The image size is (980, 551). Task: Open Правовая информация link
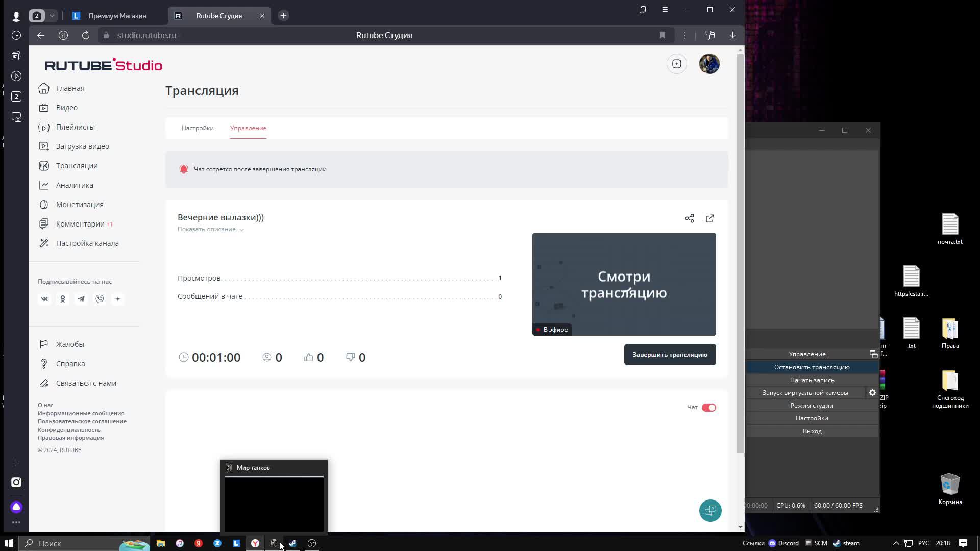(70, 438)
